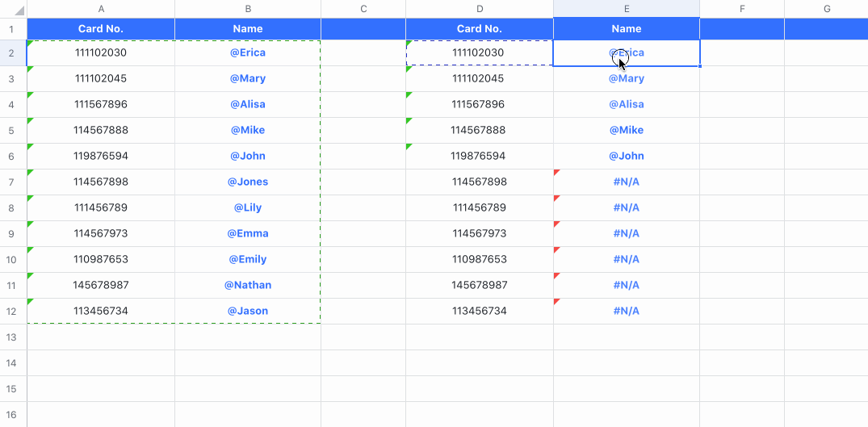The width and height of the screenshot is (868, 427).
Task: Click the 'Name' header in column B
Action: tap(248, 29)
